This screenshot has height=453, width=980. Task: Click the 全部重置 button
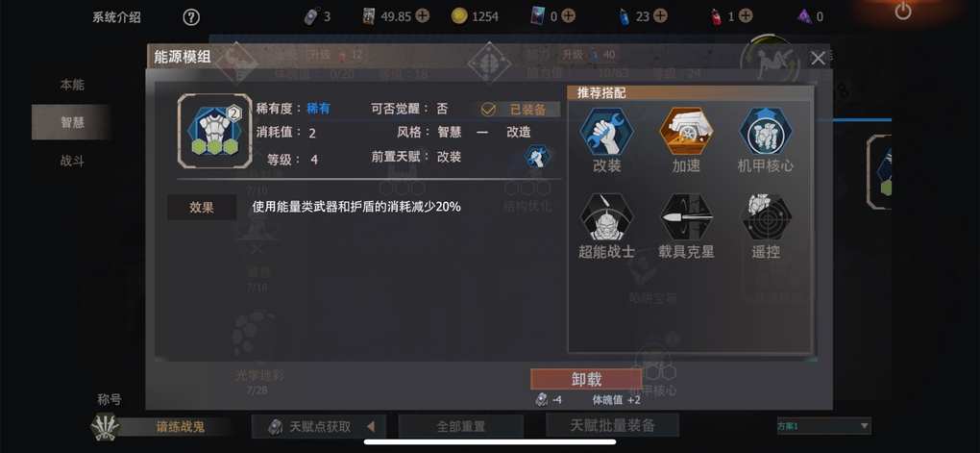pos(460,427)
